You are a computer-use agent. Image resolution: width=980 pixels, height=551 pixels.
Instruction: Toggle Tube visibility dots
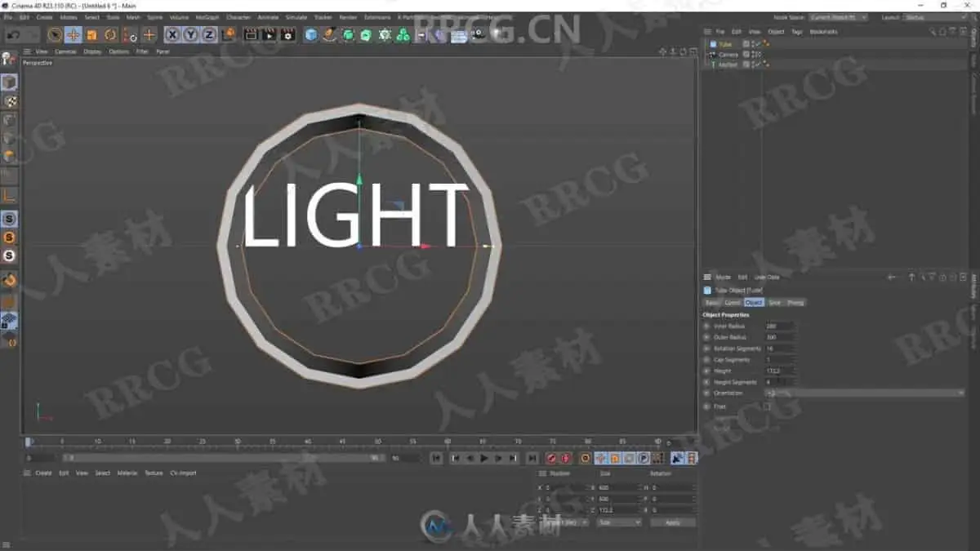coord(752,44)
